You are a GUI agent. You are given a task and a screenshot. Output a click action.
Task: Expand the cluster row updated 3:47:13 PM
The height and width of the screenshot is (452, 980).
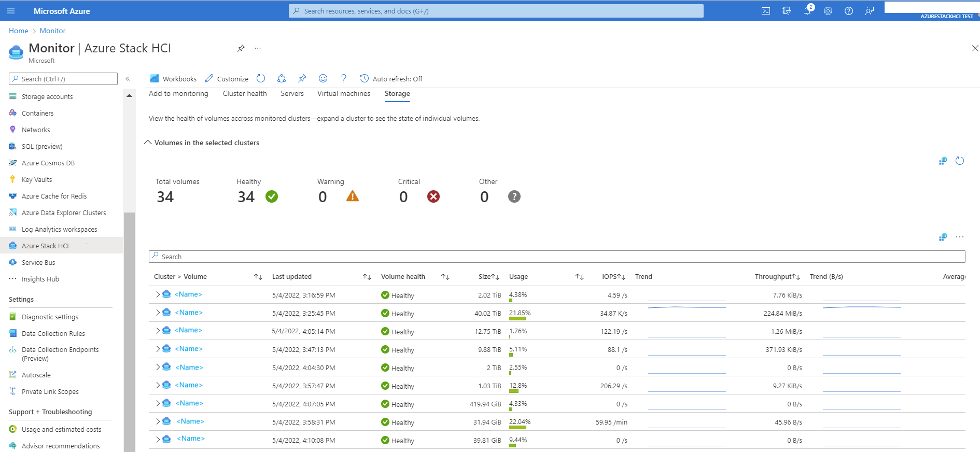coord(158,349)
